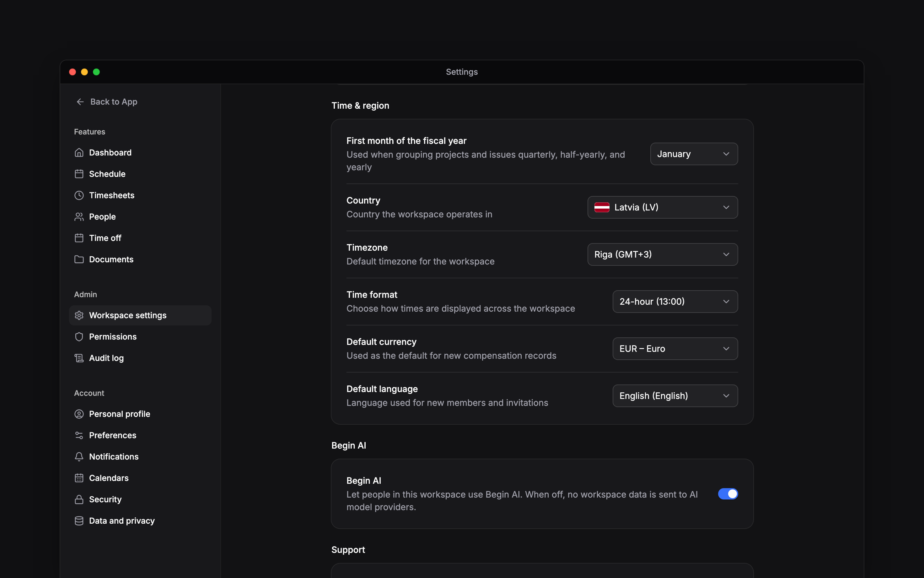This screenshot has height=578, width=924.
Task: Open the Timezone dropdown Riga (GMT+3)
Action: 663,254
